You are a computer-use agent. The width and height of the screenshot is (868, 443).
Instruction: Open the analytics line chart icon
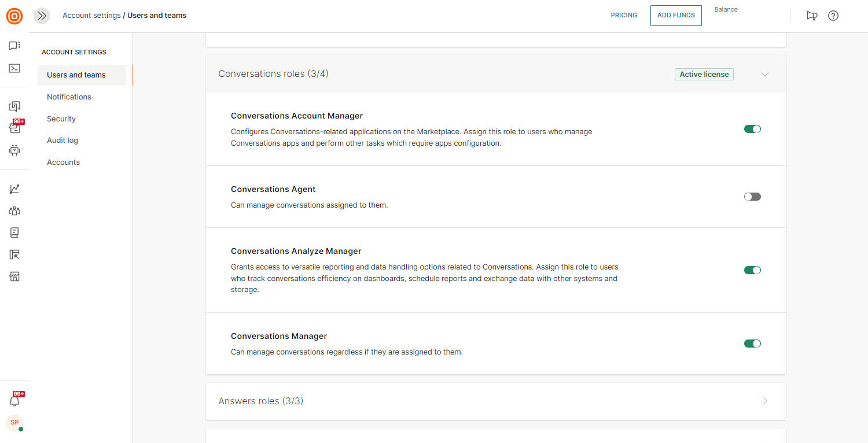(x=14, y=189)
